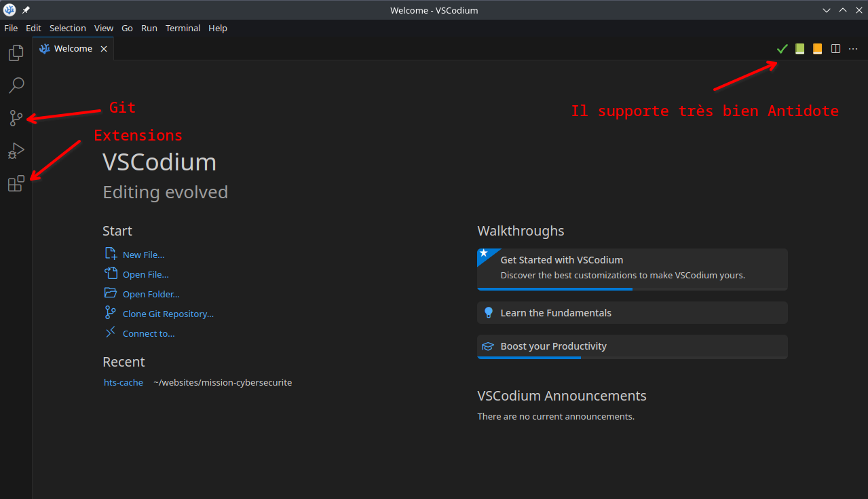Open Source Control from the activity bar

[16, 117]
